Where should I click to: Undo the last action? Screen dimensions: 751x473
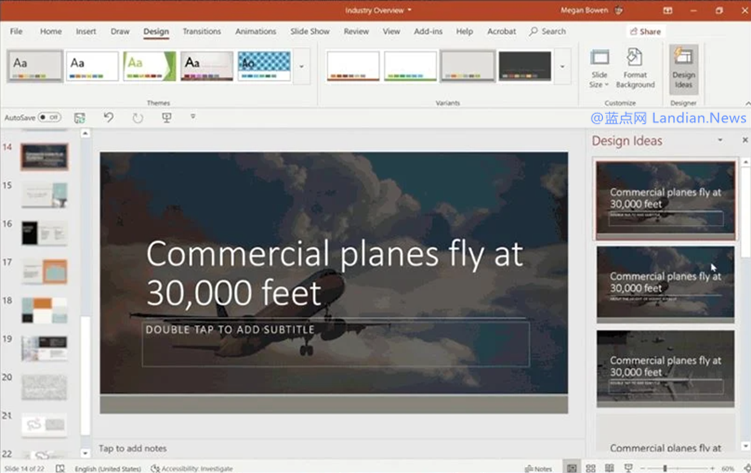point(109,118)
